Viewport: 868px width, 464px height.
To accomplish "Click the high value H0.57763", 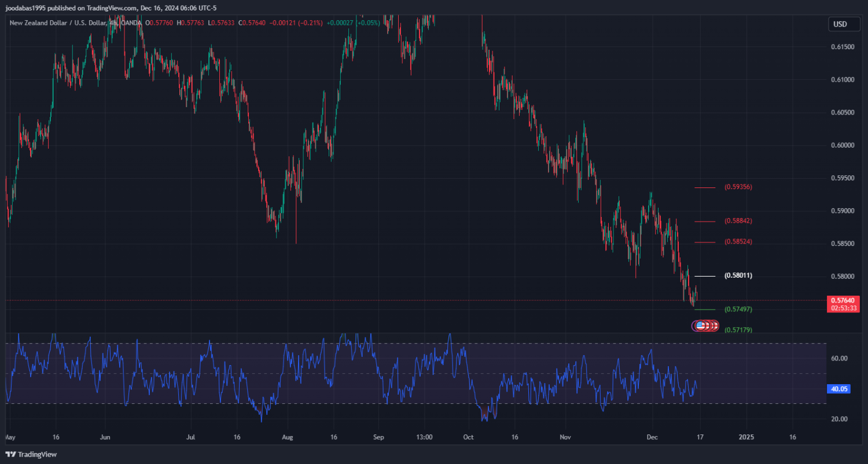I will pyautogui.click(x=192, y=23).
